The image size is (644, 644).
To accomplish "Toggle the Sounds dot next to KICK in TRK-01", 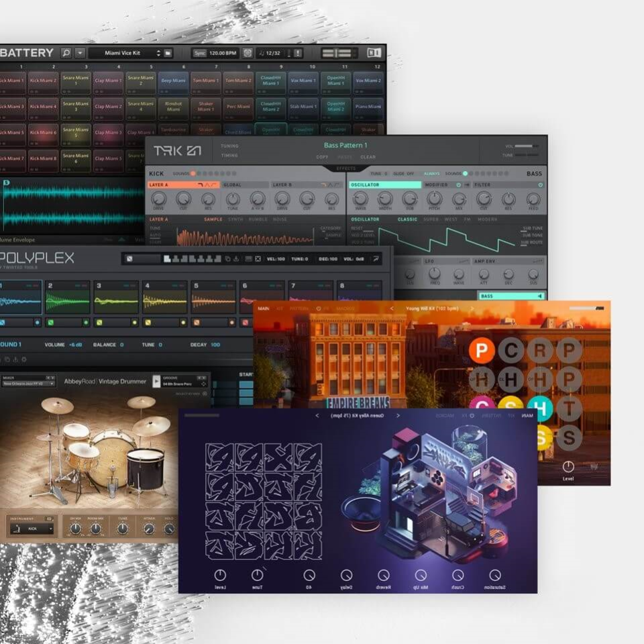I will coord(194,172).
